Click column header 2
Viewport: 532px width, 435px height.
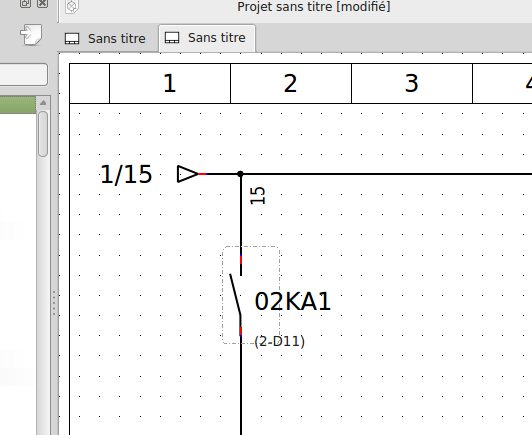pos(291,83)
